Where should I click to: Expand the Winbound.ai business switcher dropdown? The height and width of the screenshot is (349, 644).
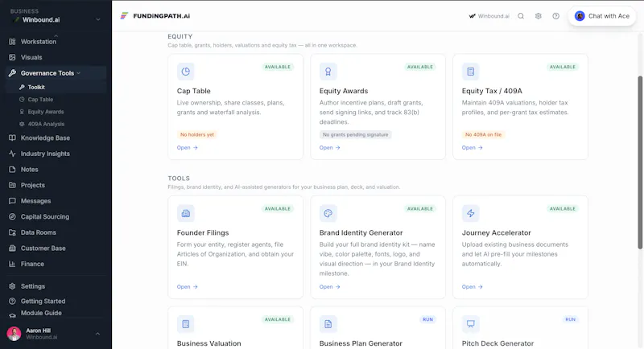click(x=97, y=19)
